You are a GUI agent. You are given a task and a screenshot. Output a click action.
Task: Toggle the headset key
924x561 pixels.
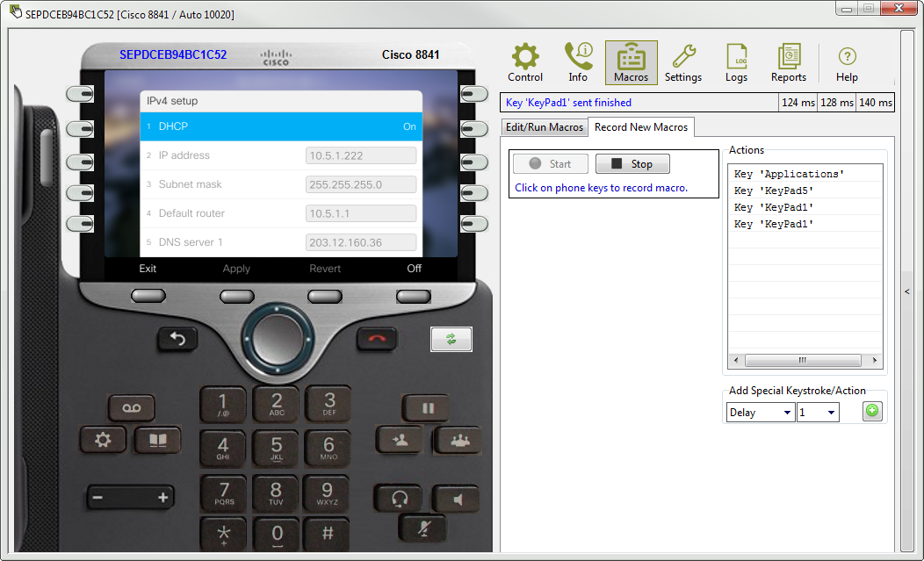[x=398, y=498]
